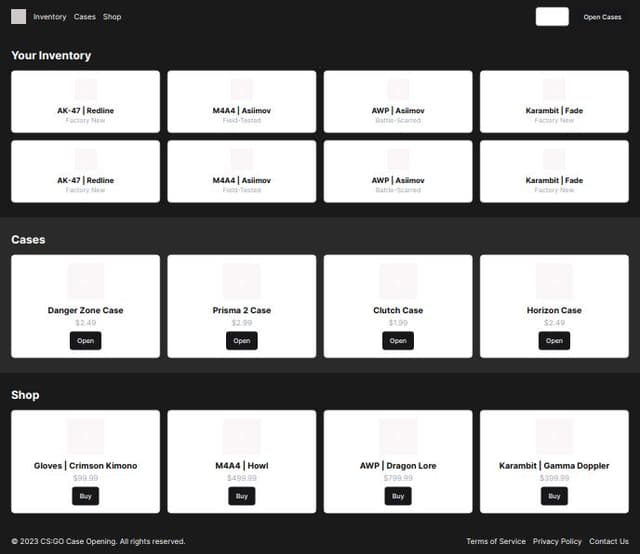The image size is (640, 554).
Task: Click the 2023 CS:GO Case Opening copyright text
Action: [98, 541]
